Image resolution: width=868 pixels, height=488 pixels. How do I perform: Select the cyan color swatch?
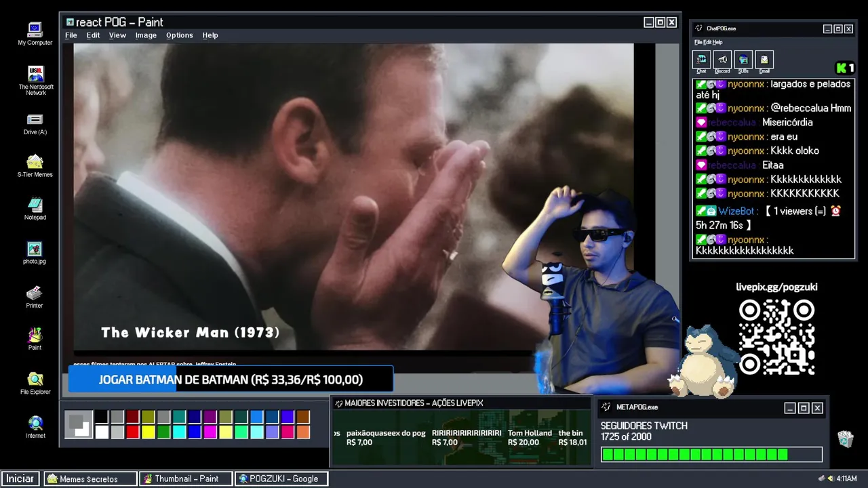point(180,432)
